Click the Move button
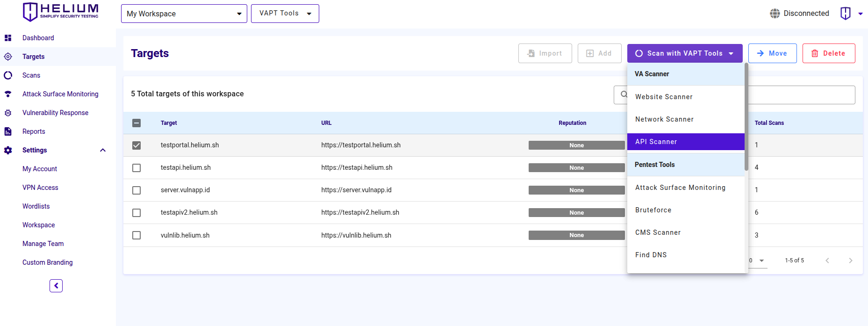The width and height of the screenshot is (868, 326). click(772, 53)
